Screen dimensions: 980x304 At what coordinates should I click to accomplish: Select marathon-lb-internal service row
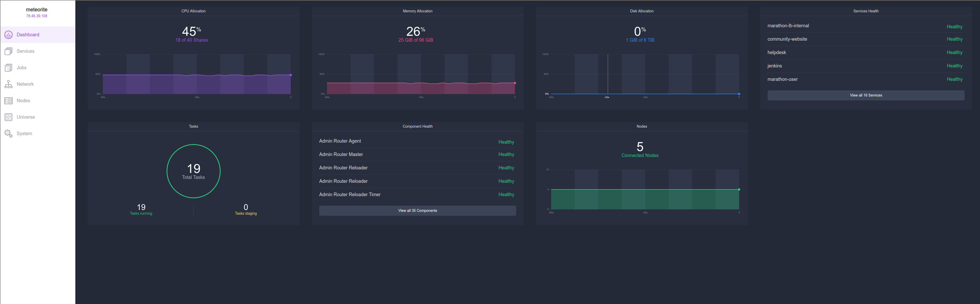(x=866, y=26)
